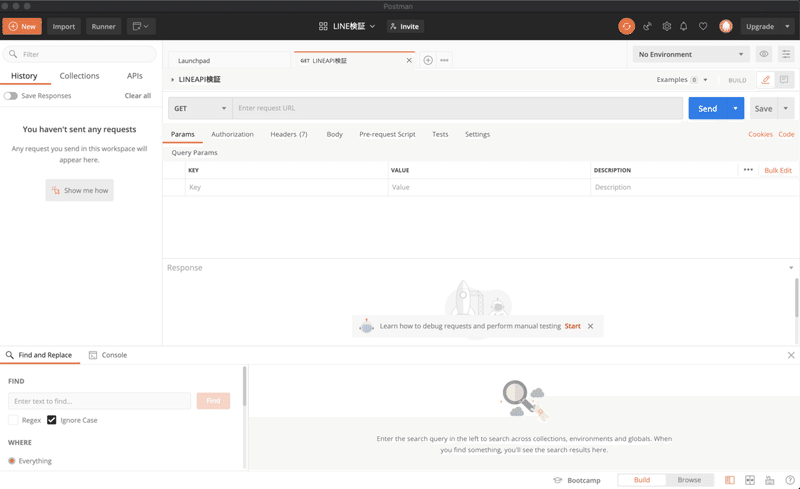Open the manage environments settings icon
800x489 pixels.
pyautogui.click(x=786, y=54)
